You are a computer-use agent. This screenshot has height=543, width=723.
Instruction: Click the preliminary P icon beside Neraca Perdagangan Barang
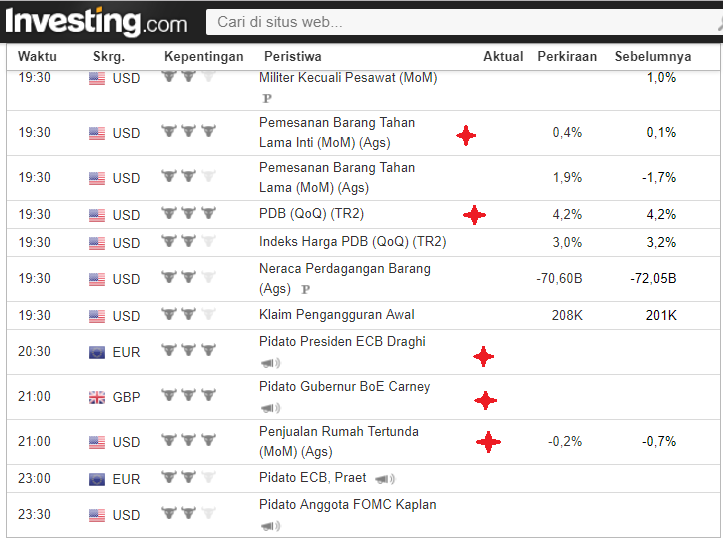tap(305, 289)
